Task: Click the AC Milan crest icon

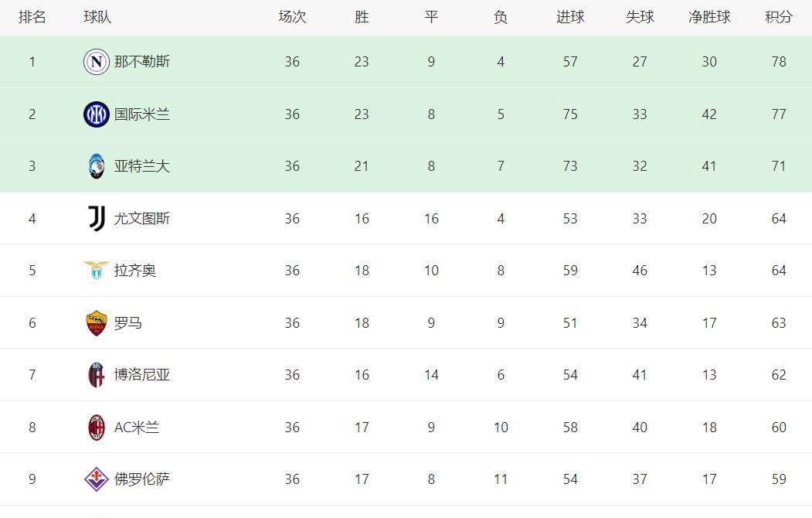Action: (97, 428)
